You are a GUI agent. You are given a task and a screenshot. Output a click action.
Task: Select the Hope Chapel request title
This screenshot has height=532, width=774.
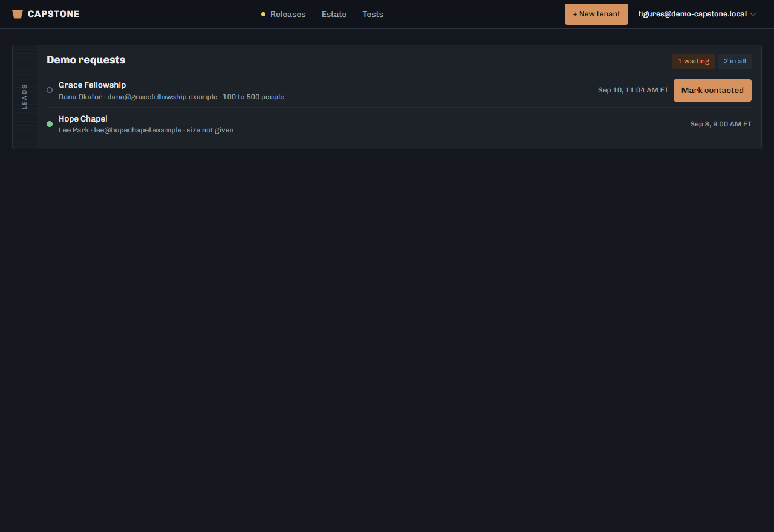pos(83,118)
